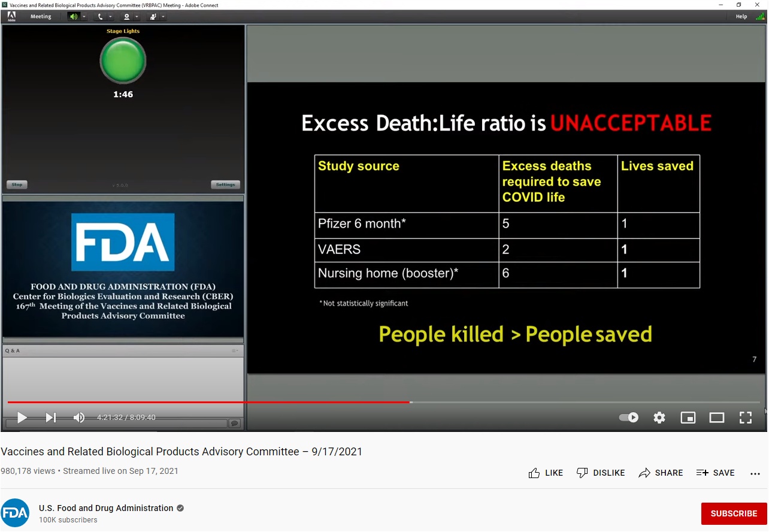Dislike the video
This screenshot has width=769, height=532.
pos(601,473)
